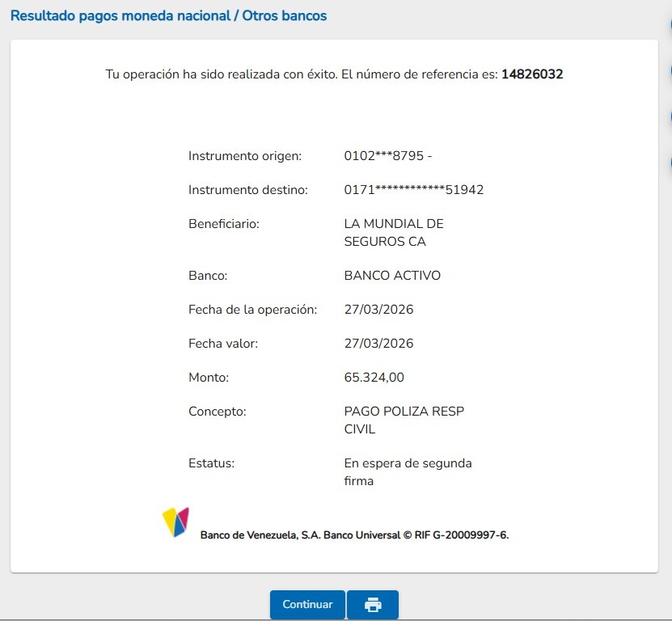Click the 'Instrumento origen:' label
The width and height of the screenshot is (672, 621).
tap(245, 156)
